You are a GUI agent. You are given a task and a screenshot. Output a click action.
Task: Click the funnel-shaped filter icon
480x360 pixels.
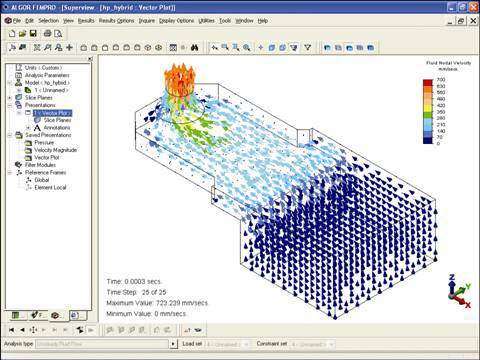click(307, 48)
